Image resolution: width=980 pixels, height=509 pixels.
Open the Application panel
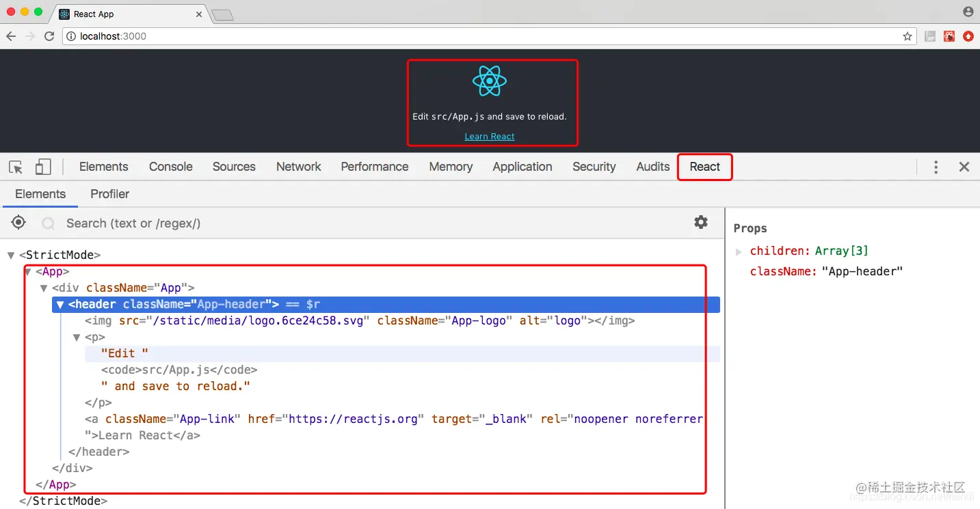[x=522, y=167]
